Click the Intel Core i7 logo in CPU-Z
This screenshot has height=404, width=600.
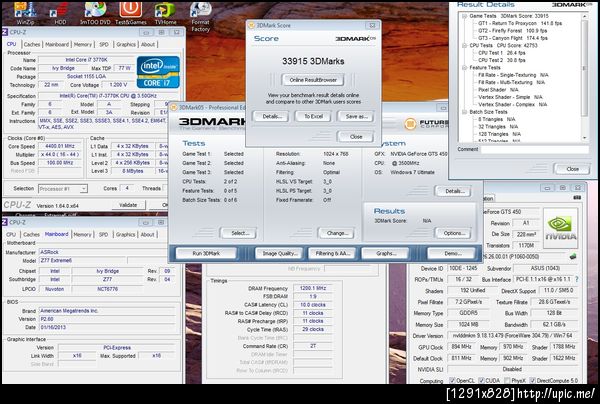pyautogui.click(x=158, y=72)
